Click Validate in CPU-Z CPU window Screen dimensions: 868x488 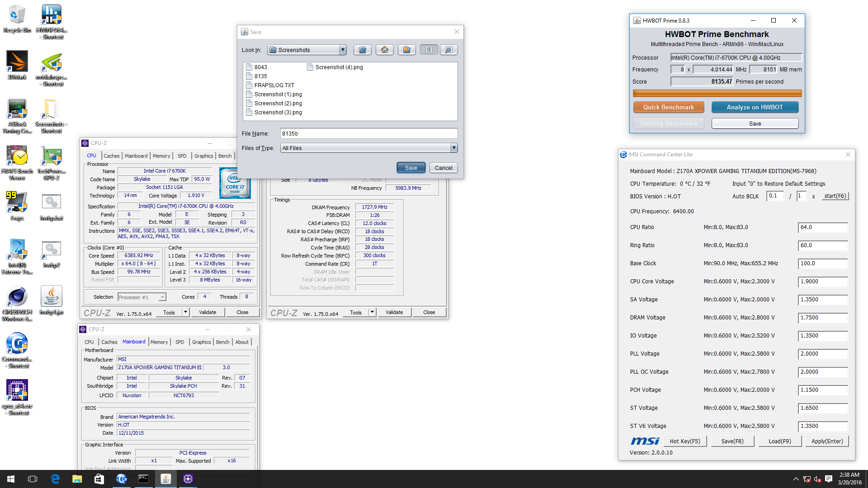(x=208, y=312)
